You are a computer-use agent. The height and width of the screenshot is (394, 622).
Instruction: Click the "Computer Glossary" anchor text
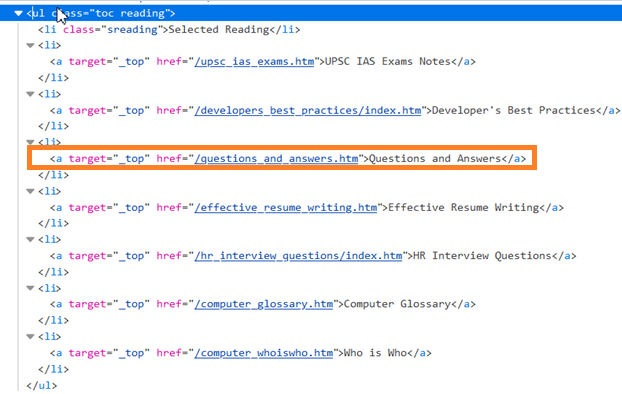[x=397, y=304]
